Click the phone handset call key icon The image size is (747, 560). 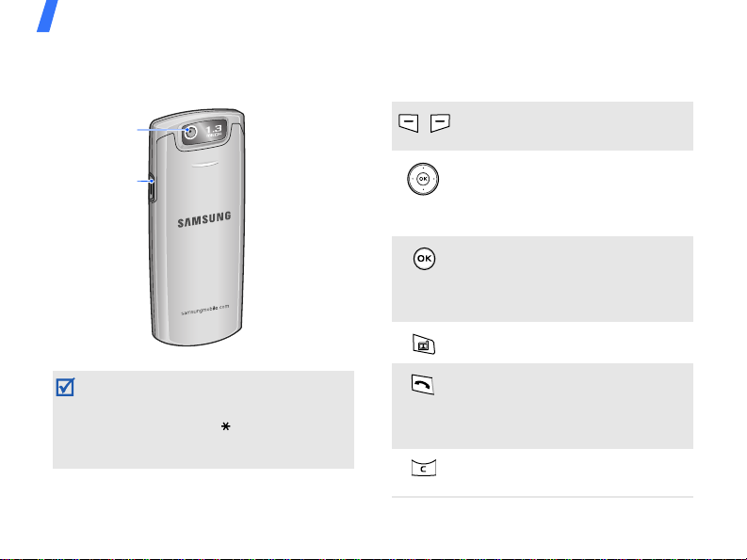(423, 385)
